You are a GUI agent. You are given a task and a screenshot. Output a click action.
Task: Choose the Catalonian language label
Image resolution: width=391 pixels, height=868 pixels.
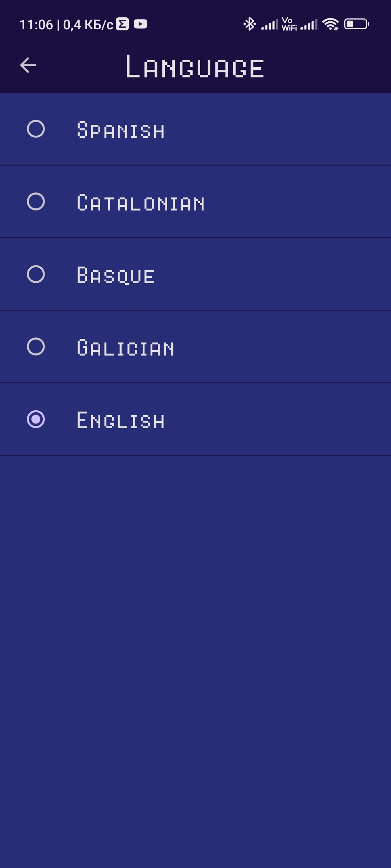[141, 203]
